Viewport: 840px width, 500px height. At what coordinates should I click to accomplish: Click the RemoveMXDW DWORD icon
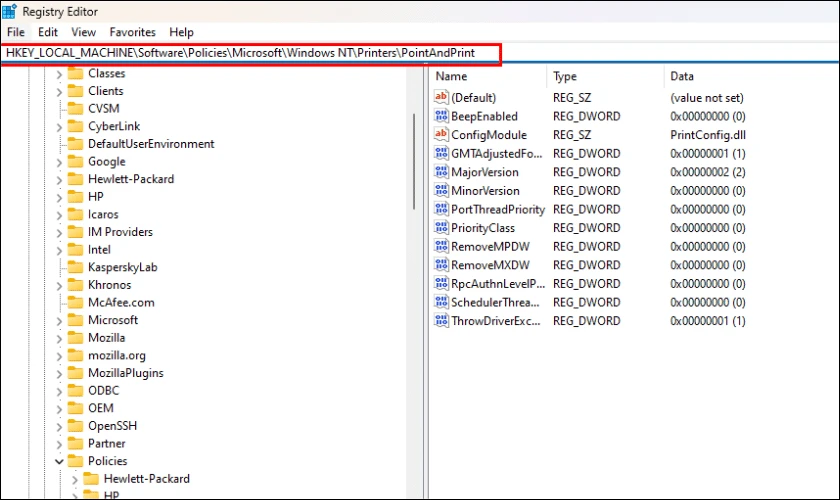pos(441,265)
